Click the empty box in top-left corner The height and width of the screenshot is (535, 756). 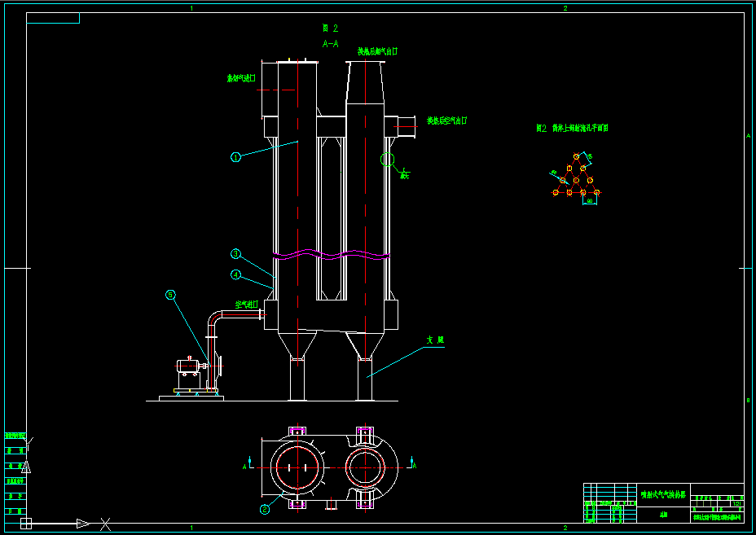pyautogui.click(x=53, y=18)
